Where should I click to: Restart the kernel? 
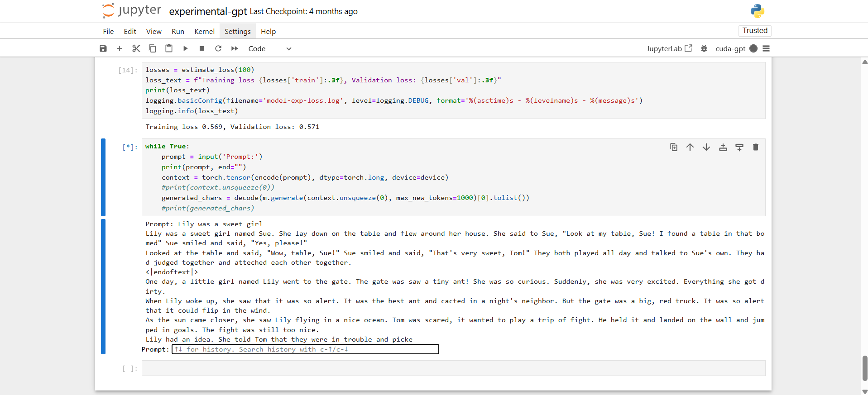218,48
